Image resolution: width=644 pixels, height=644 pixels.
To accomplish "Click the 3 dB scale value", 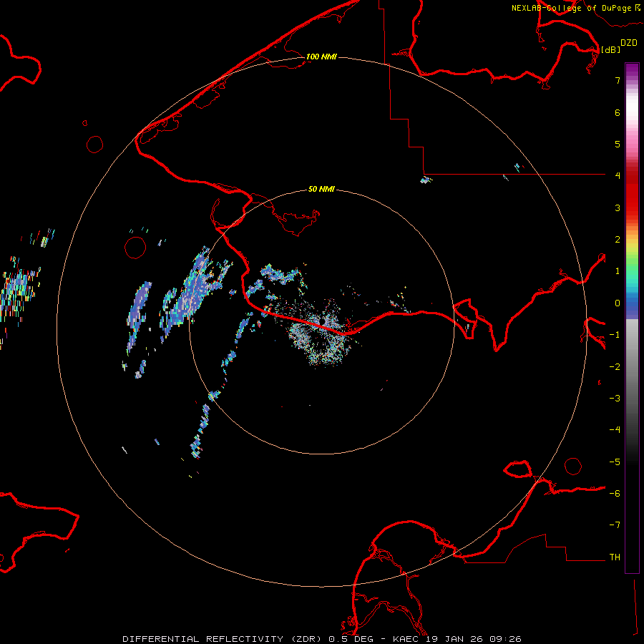I will (x=618, y=208).
